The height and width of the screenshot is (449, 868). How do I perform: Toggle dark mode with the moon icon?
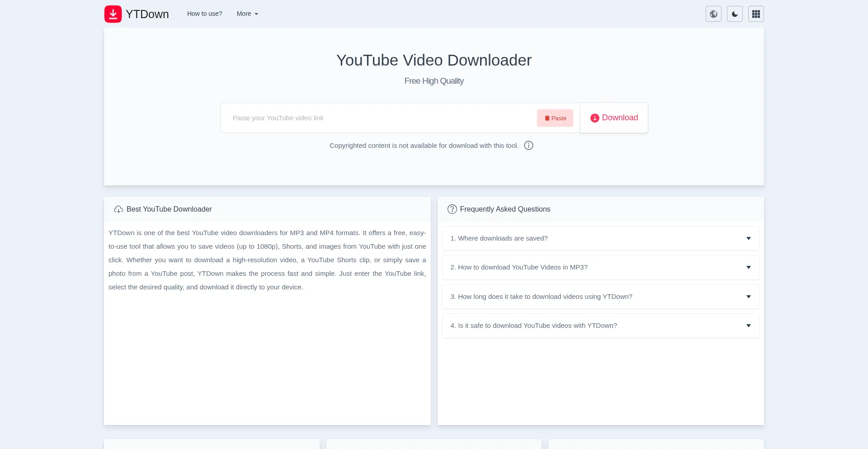pyautogui.click(x=735, y=14)
